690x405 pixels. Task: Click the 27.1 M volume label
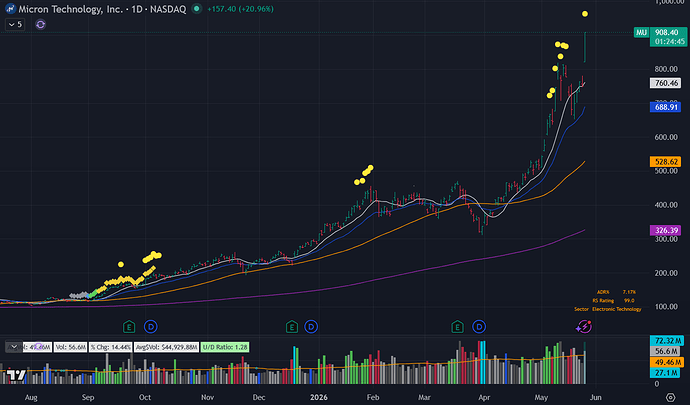(x=666, y=373)
